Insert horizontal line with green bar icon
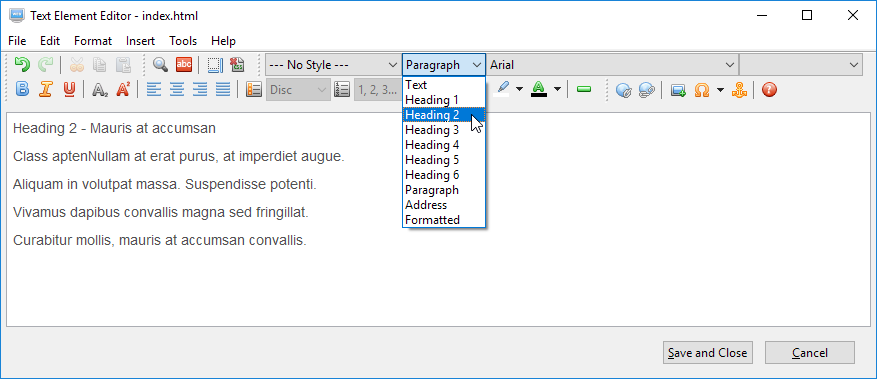The image size is (877, 379). pyautogui.click(x=584, y=89)
